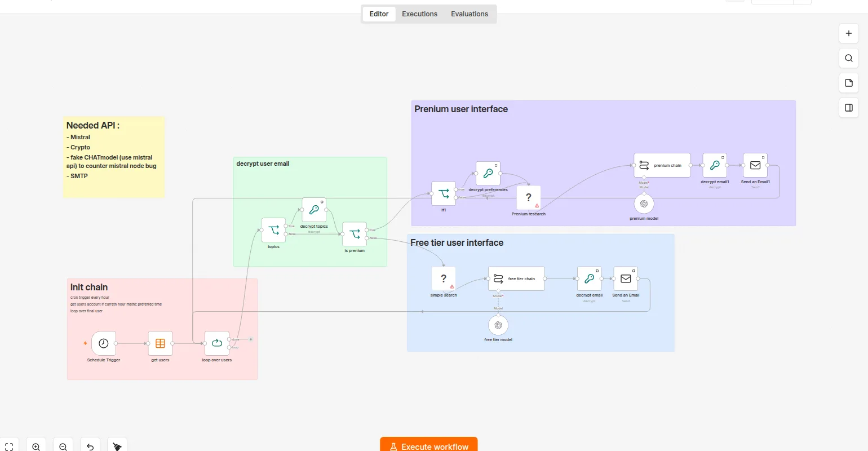Zoom in on the canvas
This screenshot has height=451, width=868.
point(36,446)
